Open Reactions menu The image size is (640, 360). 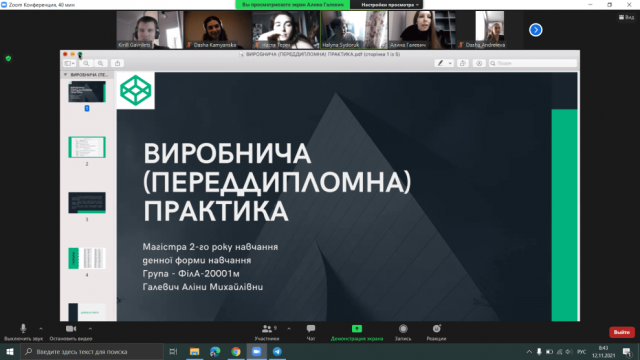pyautogui.click(x=436, y=332)
